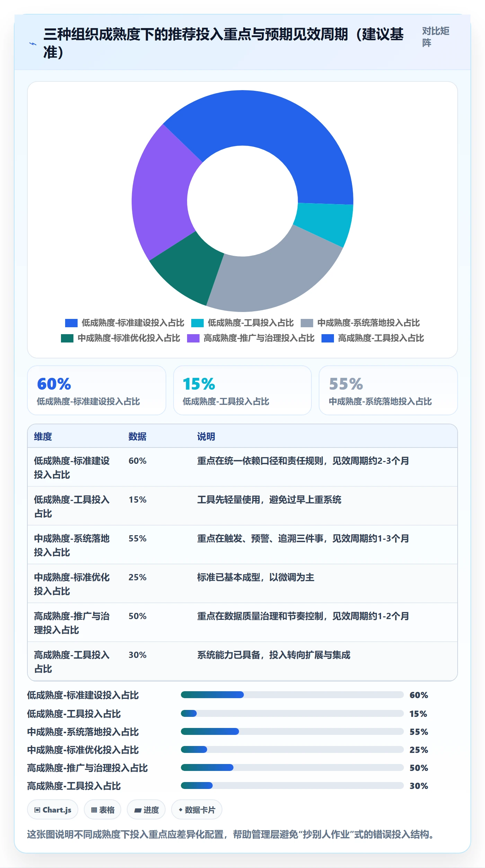Click the cyan donut segment
This screenshot has height=868, width=485.
tap(325, 224)
